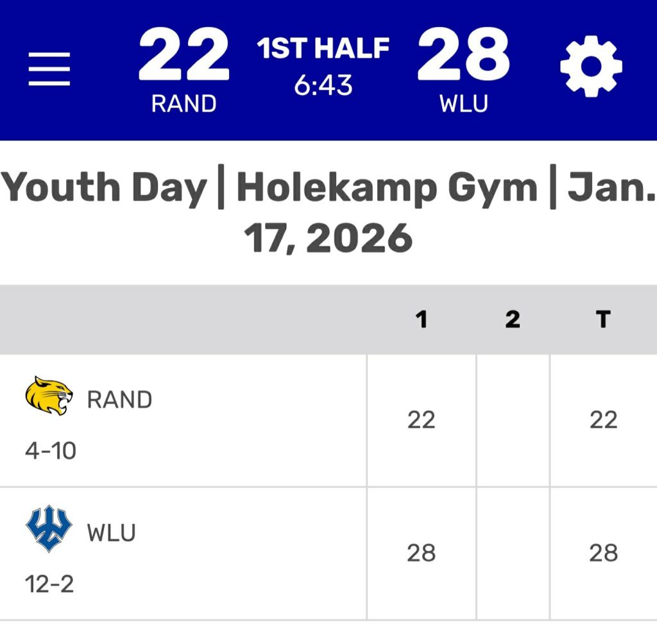Image resolution: width=657 pixels, height=644 pixels.
Task: Click RAND's 4-10 record
Action: tap(50, 451)
